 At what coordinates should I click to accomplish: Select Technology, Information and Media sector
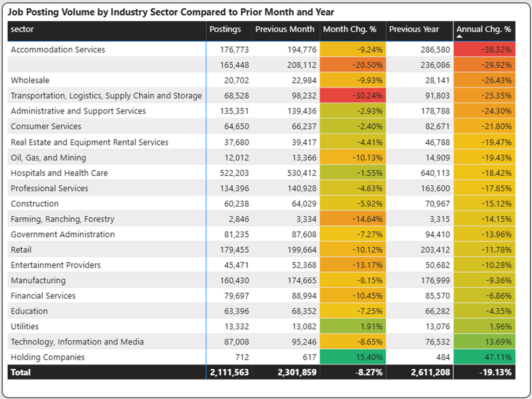[x=77, y=342]
